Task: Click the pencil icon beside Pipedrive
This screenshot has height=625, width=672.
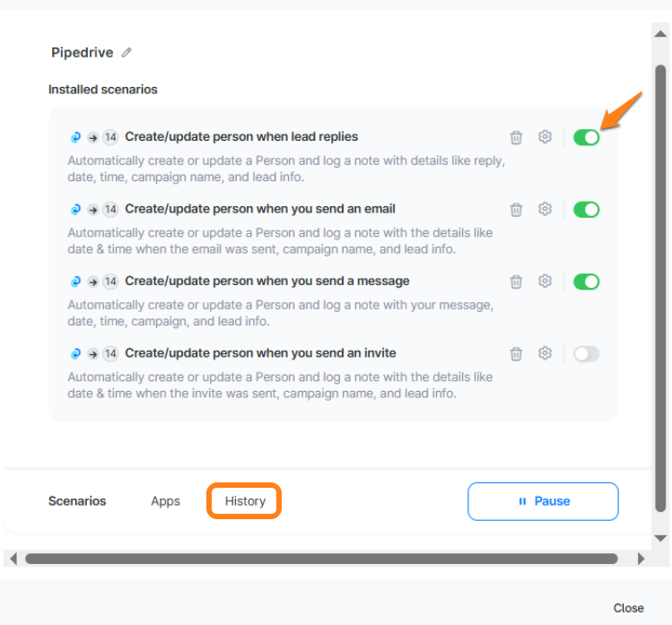Action: click(x=127, y=53)
